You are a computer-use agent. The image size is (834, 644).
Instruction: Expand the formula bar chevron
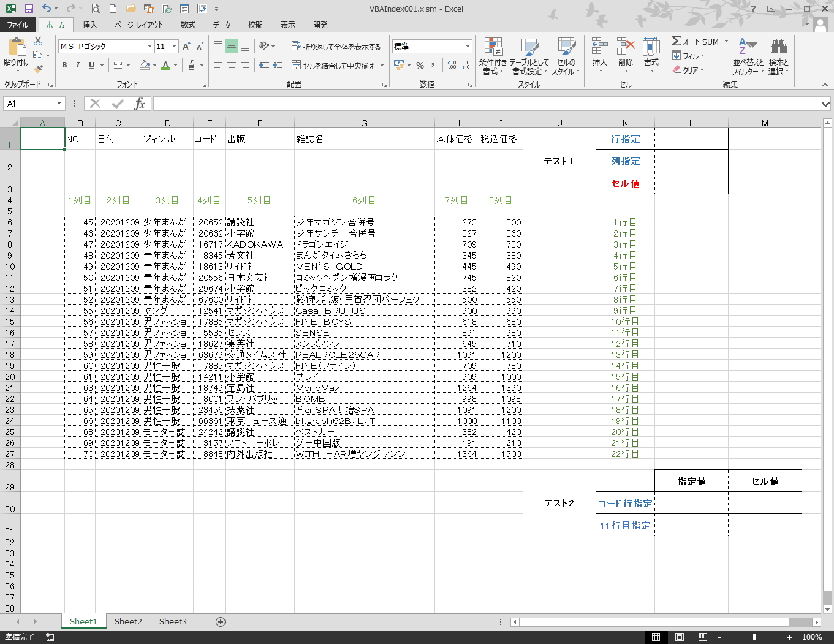pyautogui.click(x=825, y=104)
